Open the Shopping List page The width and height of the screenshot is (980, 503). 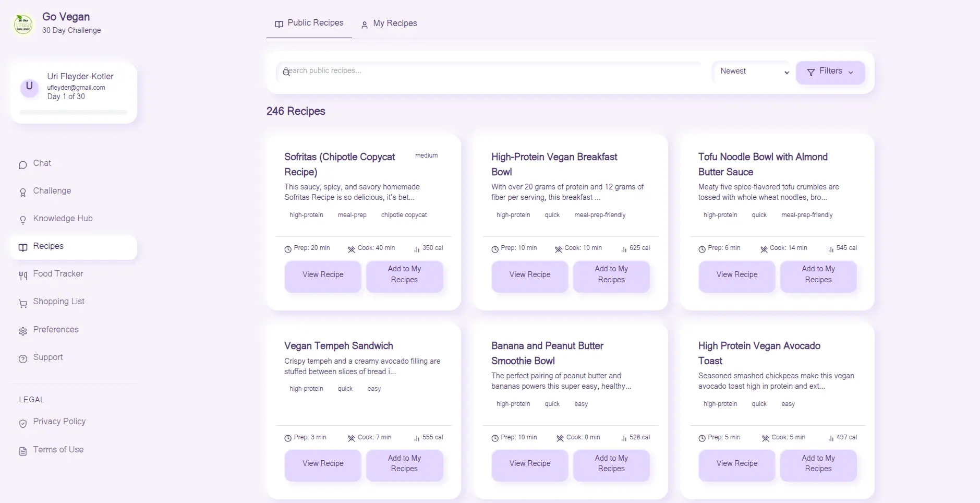[x=74, y=302]
